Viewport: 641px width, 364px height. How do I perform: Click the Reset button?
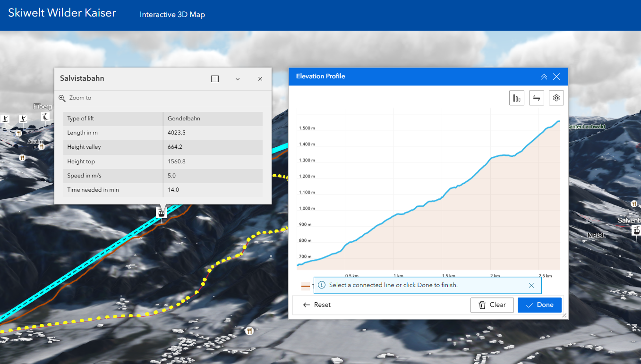(317, 305)
